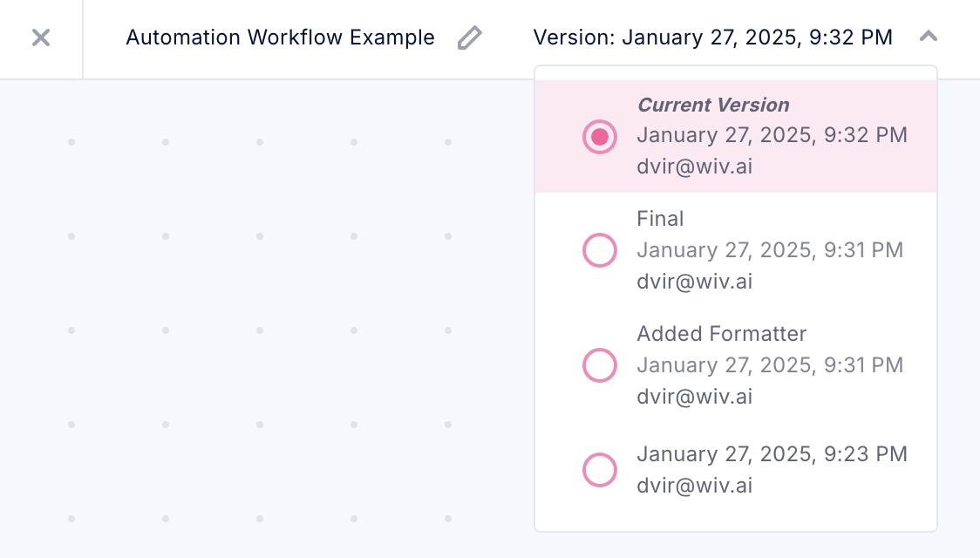
Task: Click dvir@wiv.ai under Current Version
Action: click(694, 167)
